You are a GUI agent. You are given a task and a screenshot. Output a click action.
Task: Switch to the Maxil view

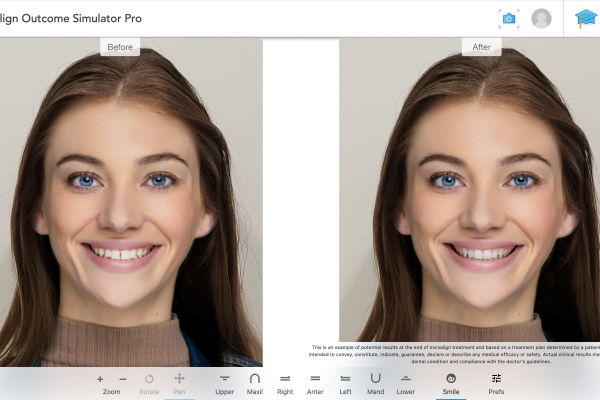click(255, 384)
